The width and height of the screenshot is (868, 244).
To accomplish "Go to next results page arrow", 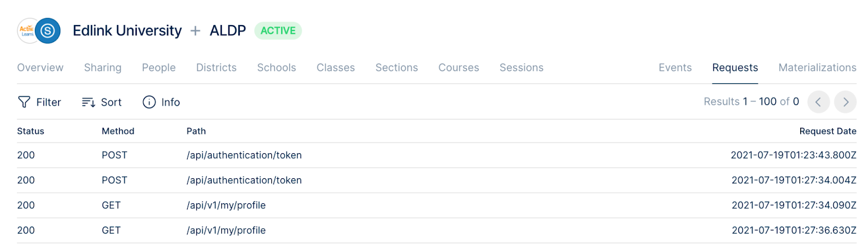I will [x=845, y=102].
